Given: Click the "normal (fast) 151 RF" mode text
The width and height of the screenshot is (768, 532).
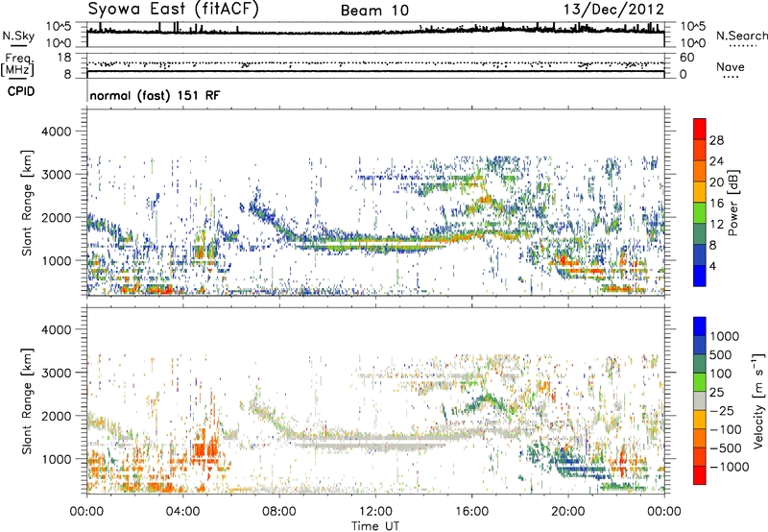Looking at the screenshot, I should (x=155, y=95).
